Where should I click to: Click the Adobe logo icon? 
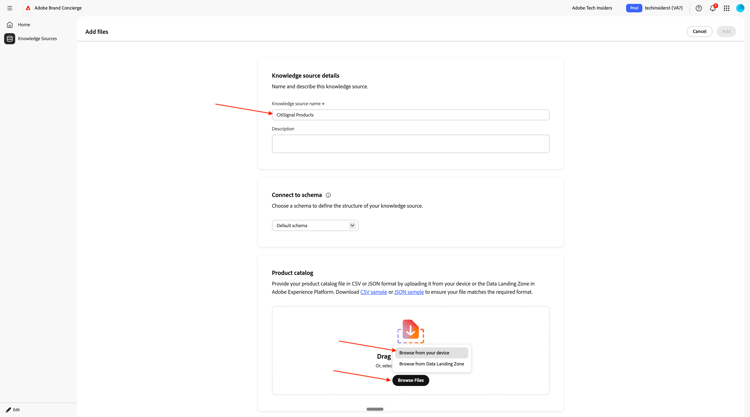(x=28, y=8)
